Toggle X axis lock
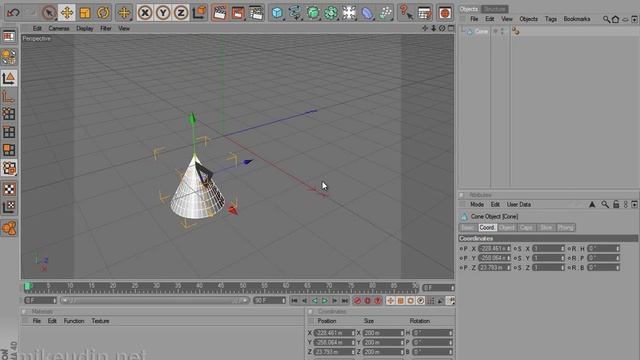 tap(145, 13)
